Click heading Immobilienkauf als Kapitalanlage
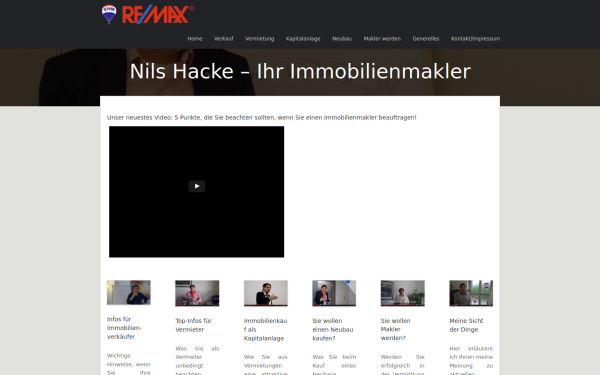600x375 pixels. click(x=266, y=329)
